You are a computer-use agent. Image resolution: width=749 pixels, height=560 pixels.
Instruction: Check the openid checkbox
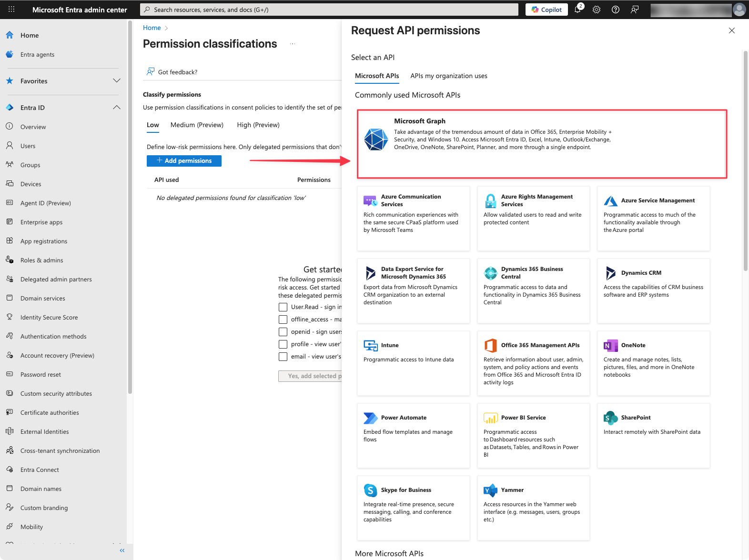[x=283, y=332]
